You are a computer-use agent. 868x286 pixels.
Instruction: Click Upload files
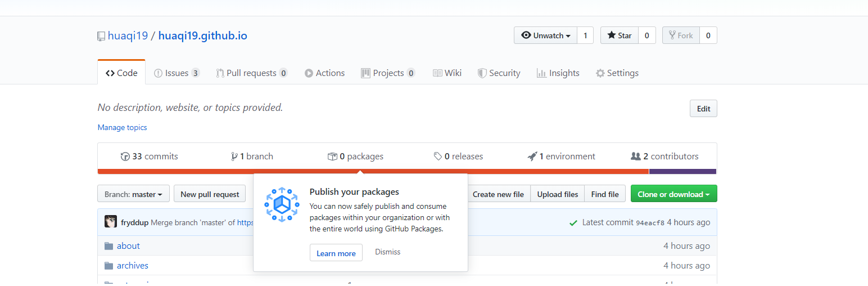coord(557,194)
